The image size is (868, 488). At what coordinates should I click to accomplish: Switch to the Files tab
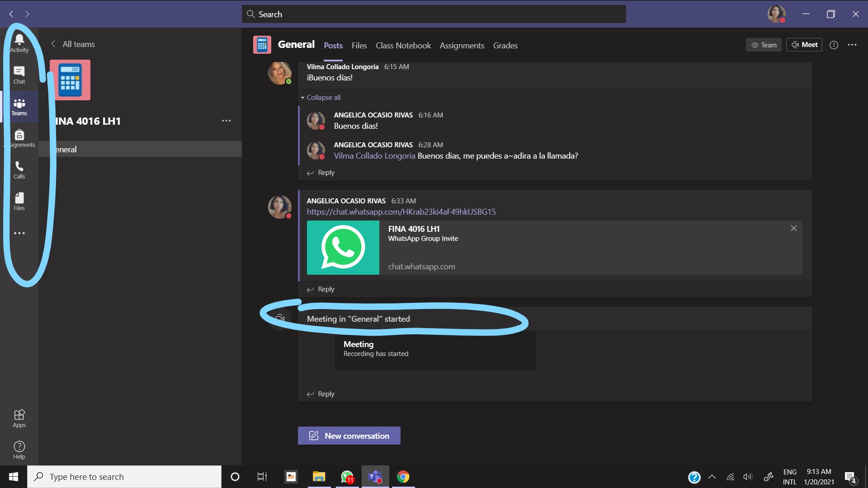[x=359, y=46]
